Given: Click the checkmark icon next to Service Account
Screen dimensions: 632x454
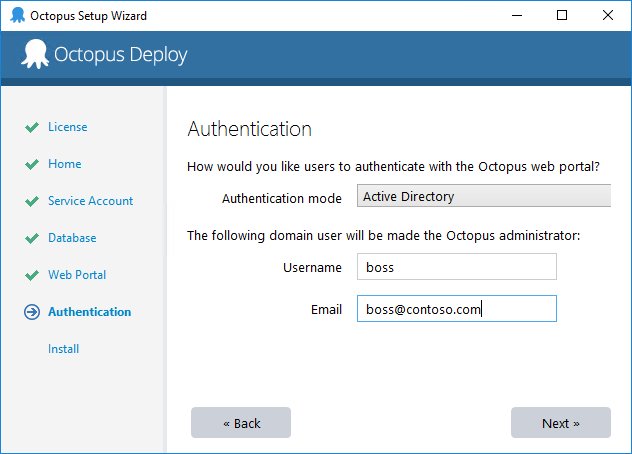Looking at the screenshot, I should 32,201.
